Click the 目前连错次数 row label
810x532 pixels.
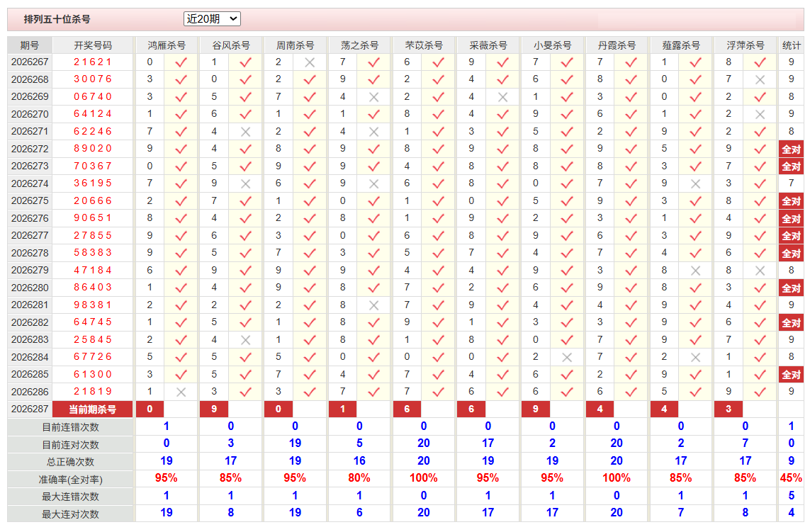tap(70, 427)
